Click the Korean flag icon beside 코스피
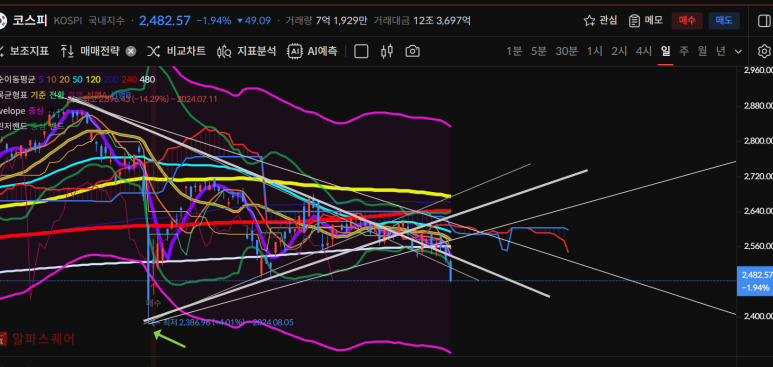The width and height of the screenshot is (773, 367). 3,21
